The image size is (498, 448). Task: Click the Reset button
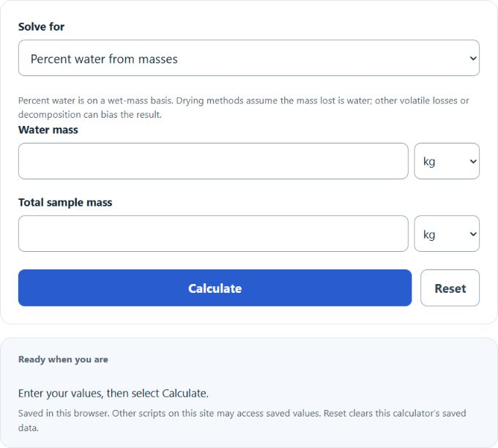tap(450, 288)
